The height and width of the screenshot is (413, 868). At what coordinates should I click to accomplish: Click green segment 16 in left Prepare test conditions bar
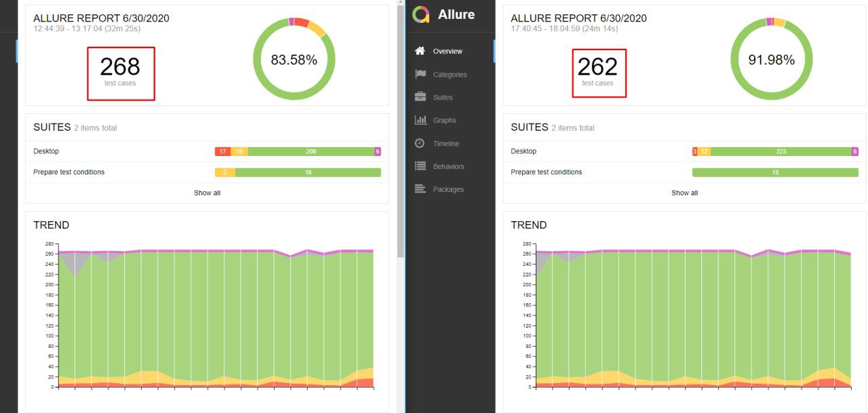point(308,172)
